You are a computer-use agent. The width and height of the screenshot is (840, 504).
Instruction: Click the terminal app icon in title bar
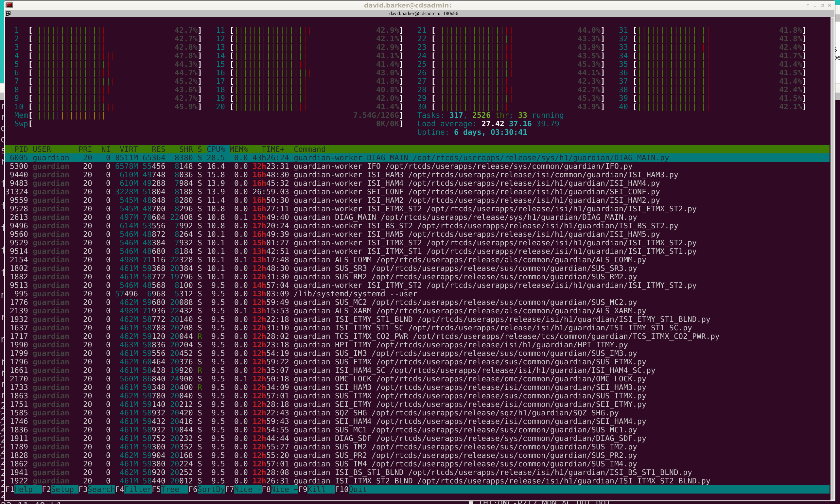pos(9,5)
